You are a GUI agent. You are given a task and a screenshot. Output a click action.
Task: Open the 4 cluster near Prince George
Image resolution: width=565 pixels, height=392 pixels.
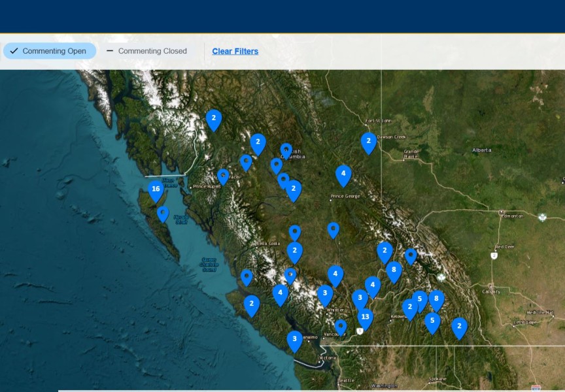(343, 174)
